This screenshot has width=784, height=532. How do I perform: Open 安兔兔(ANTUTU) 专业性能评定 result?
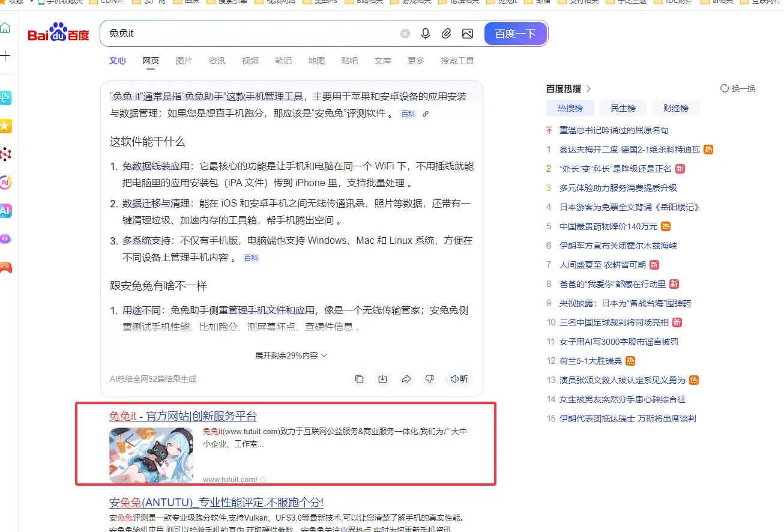216,503
